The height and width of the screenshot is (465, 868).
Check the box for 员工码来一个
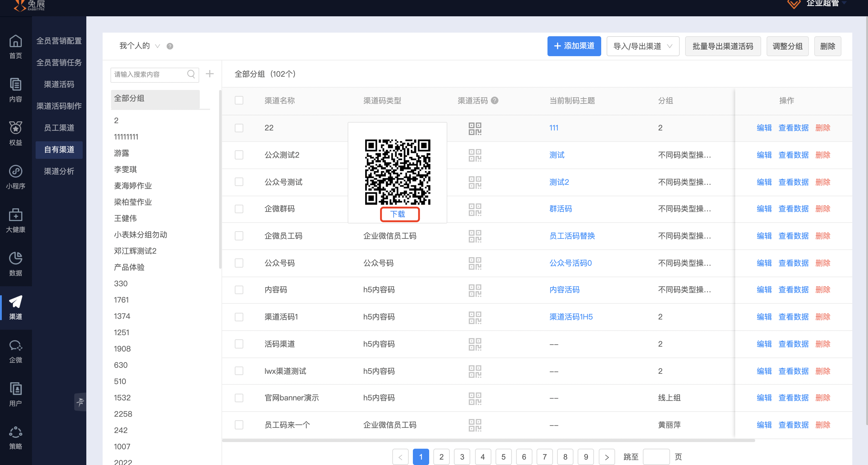[x=239, y=425]
